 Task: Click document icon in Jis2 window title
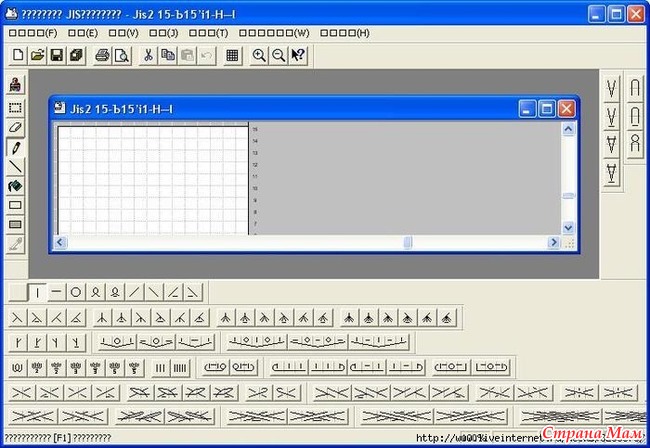pos(60,108)
